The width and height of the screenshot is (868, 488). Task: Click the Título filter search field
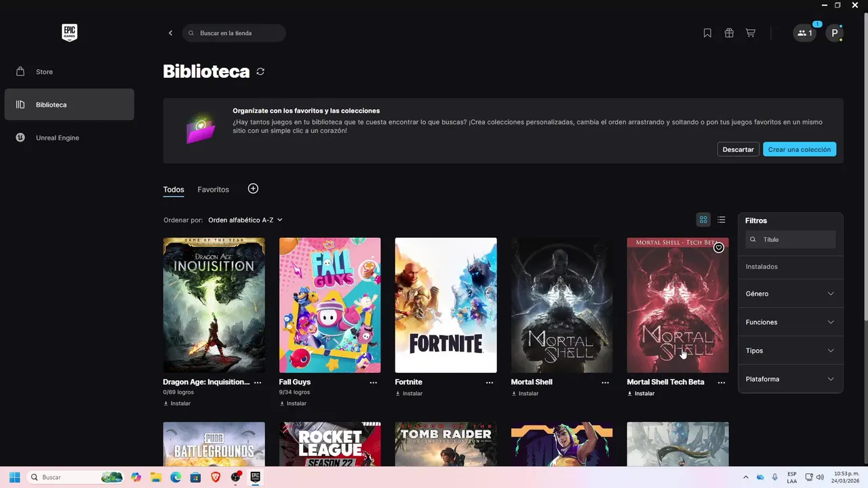click(x=790, y=239)
